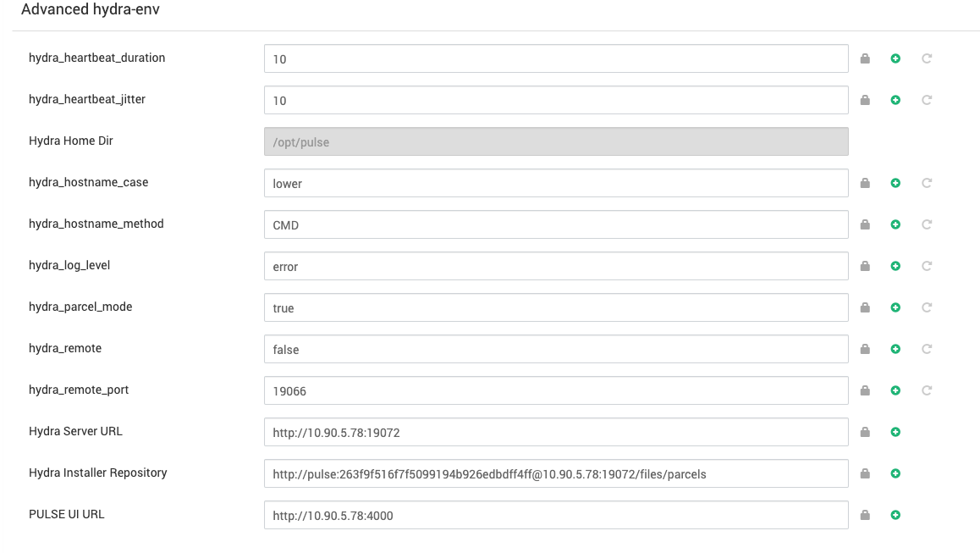Click undo arrow icon for hydra_hostname_case
The image size is (980, 553).
click(x=927, y=183)
